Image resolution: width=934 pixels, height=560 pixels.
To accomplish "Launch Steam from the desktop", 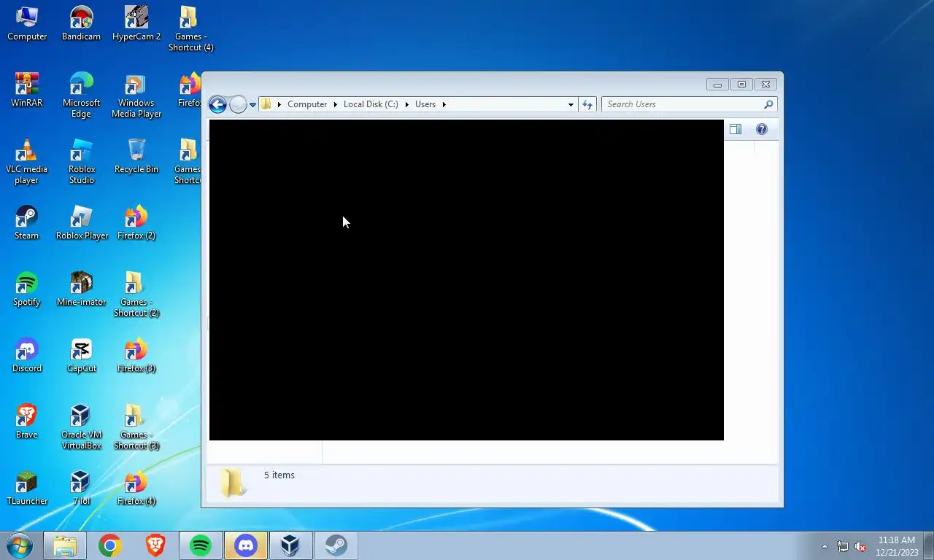I will [27, 222].
